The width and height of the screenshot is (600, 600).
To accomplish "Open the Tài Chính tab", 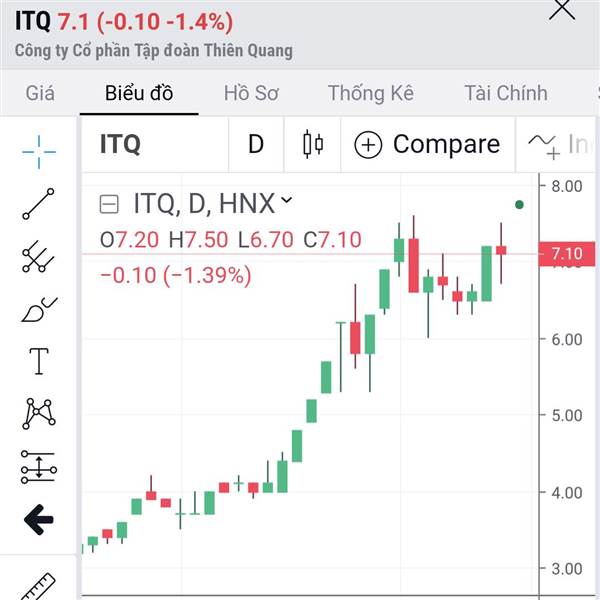I will click(506, 93).
